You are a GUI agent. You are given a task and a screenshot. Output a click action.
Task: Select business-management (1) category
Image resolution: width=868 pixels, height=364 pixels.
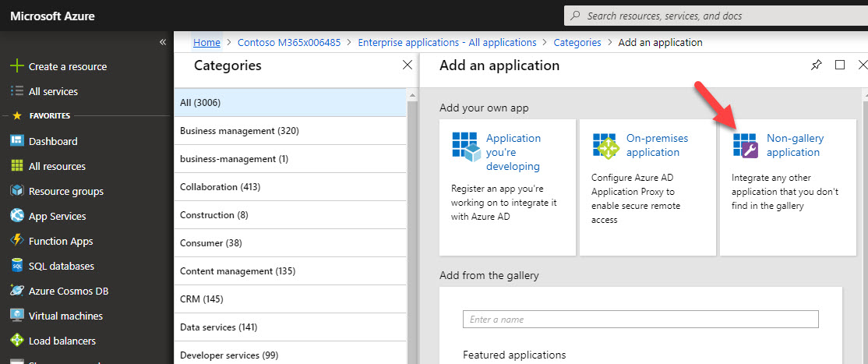click(x=291, y=158)
